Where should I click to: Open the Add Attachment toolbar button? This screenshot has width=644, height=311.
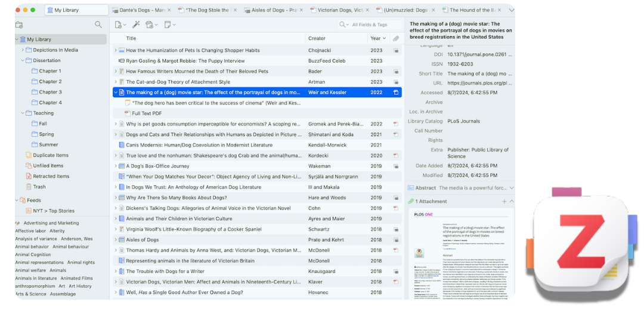151,24
